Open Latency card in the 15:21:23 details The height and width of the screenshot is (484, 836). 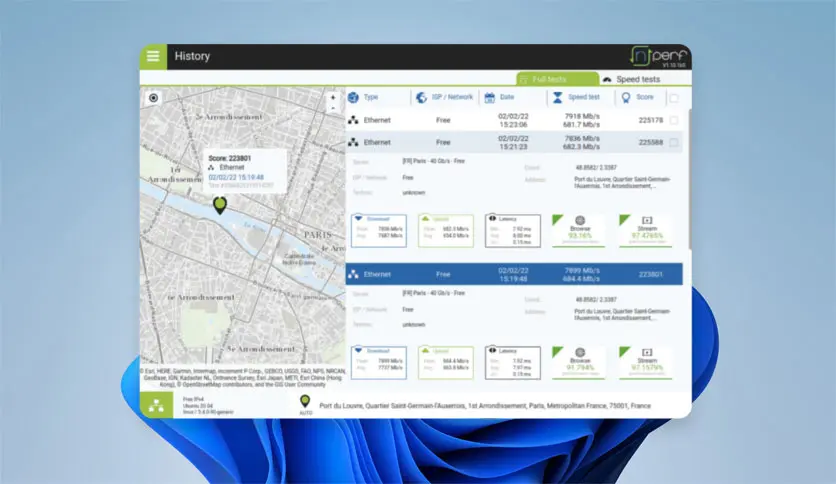tap(512, 231)
